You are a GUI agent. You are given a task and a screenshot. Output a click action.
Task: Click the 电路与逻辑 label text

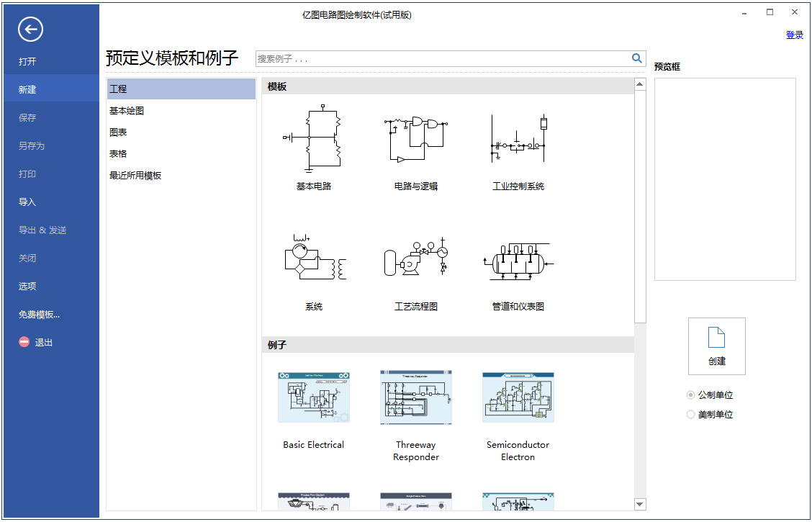[x=416, y=186]
